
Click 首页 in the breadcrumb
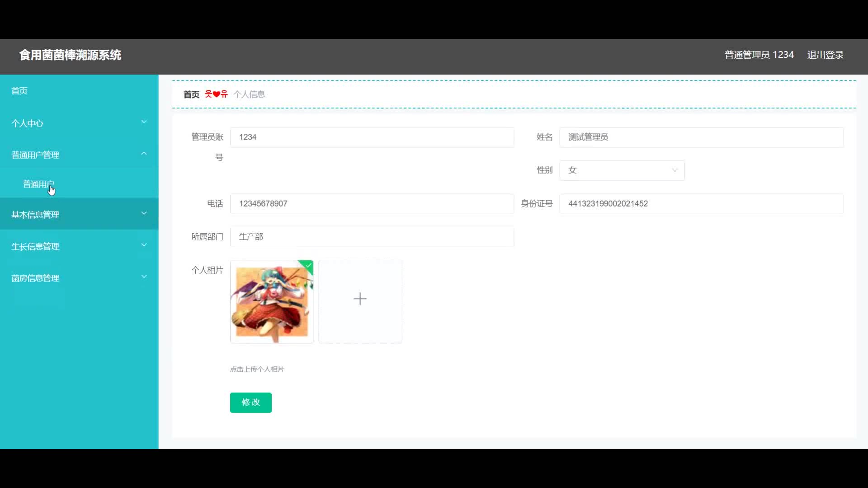coord(191,94)
